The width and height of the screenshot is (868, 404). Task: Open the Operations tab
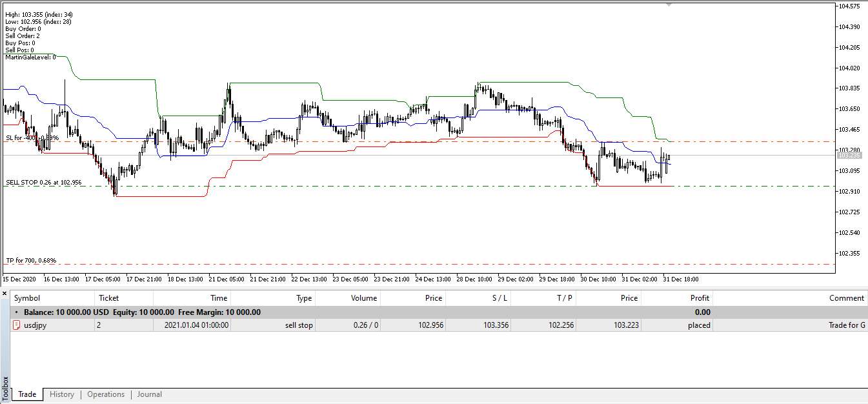point(106,394)
